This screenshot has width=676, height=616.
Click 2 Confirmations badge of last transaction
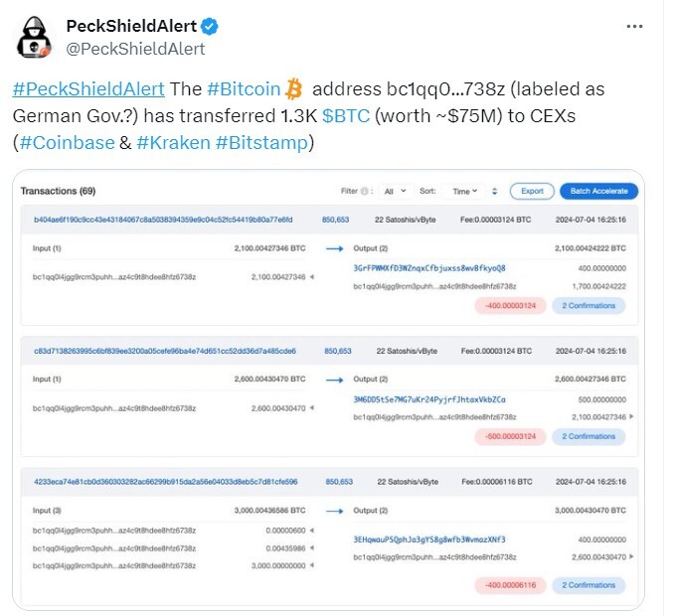pyautogui.click(x=589, y=585)
